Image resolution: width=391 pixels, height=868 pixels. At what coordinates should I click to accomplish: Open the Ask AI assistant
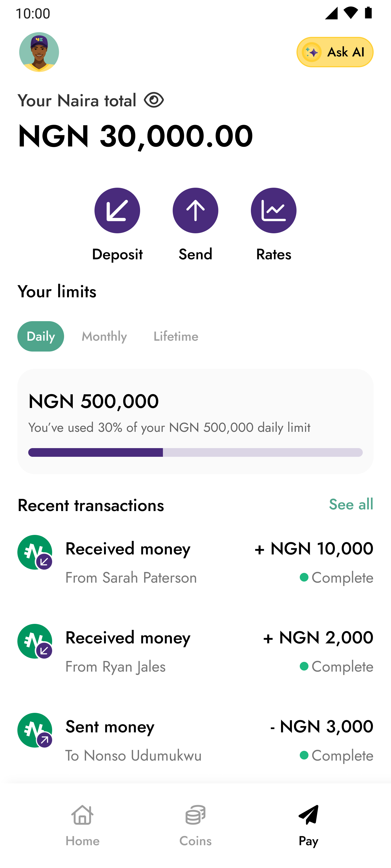coord(335,52)
